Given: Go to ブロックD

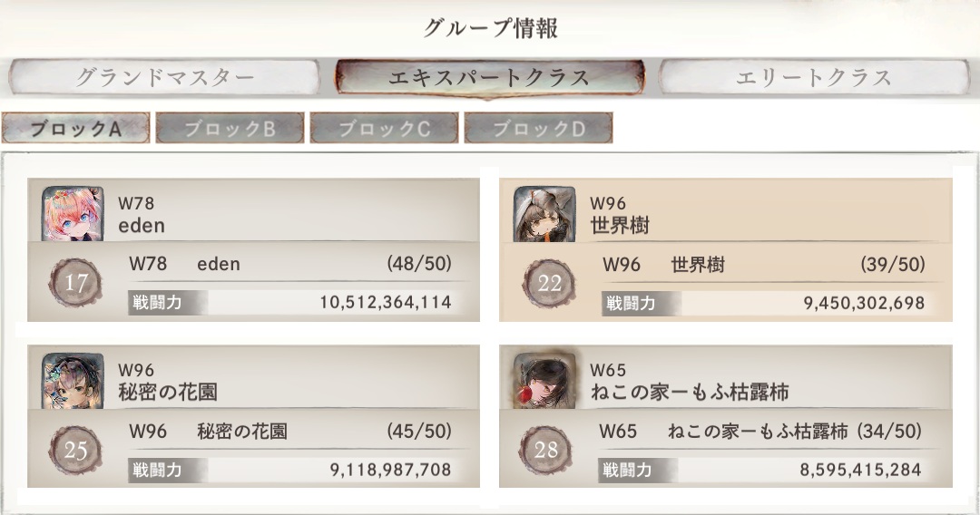Looking at the screenshot, I should click(538, 129).
